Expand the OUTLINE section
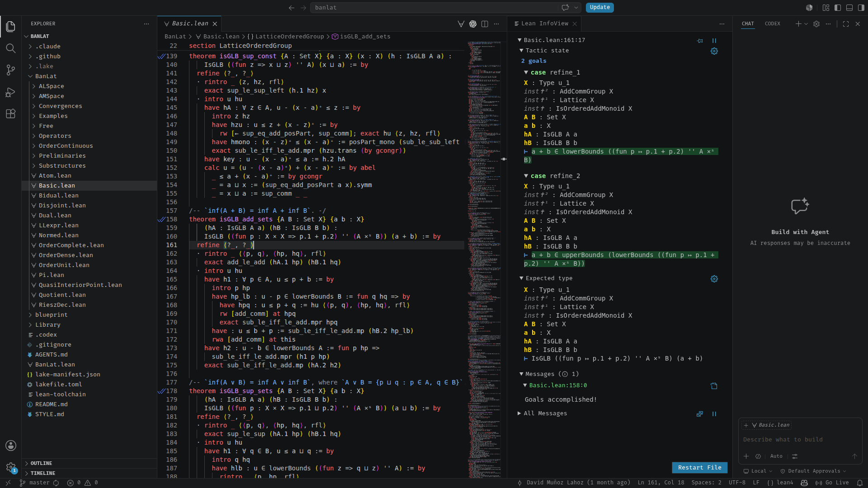This screenshot has height=488, width=868. click(x=89, y=463)
